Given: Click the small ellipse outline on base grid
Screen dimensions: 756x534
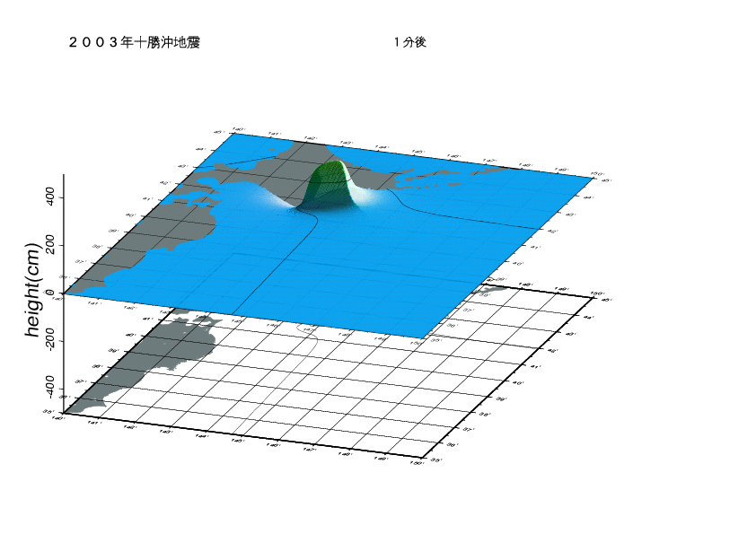Looking at the screenshot, I should (x=307, y=329).
